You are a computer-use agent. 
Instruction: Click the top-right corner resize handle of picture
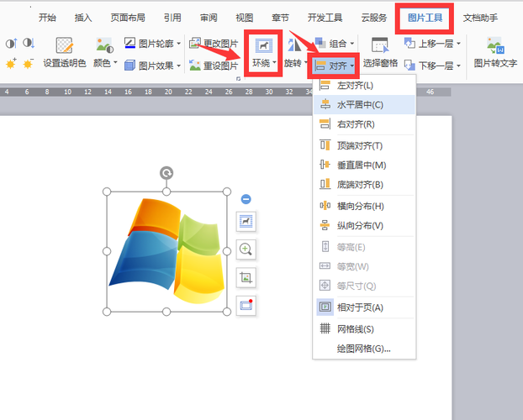pos(227,192)
